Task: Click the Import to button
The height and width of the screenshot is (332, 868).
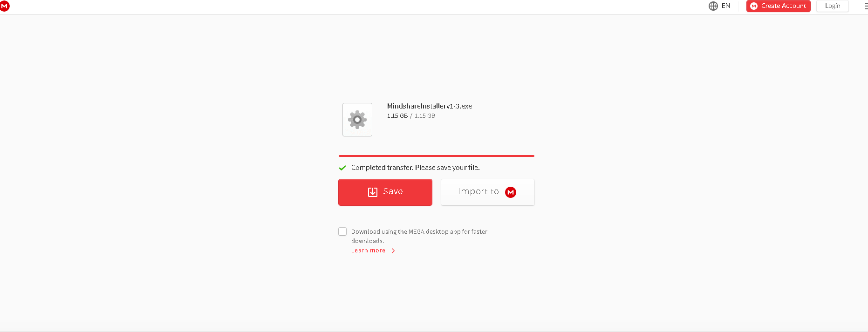Action: point(488,192)
